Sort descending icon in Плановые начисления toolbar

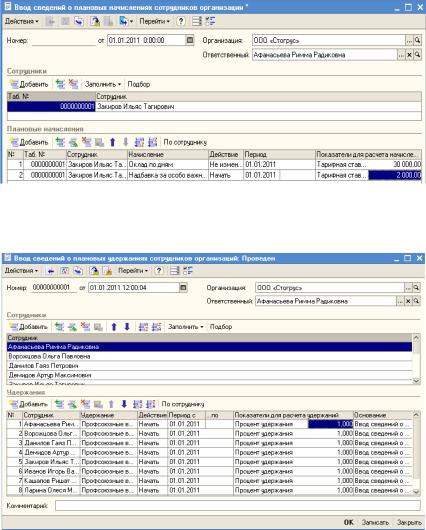(152, 142)
